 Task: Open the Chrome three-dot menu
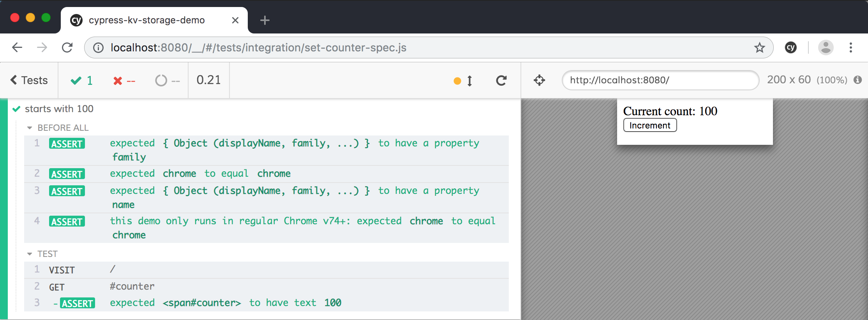(850, 47)
